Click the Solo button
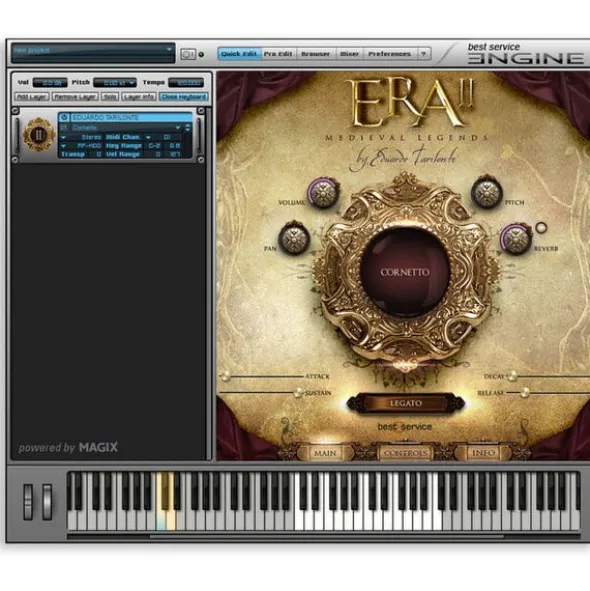Image resolution: width=590 pixels, height=591 pixels. (x=110, y=97)
